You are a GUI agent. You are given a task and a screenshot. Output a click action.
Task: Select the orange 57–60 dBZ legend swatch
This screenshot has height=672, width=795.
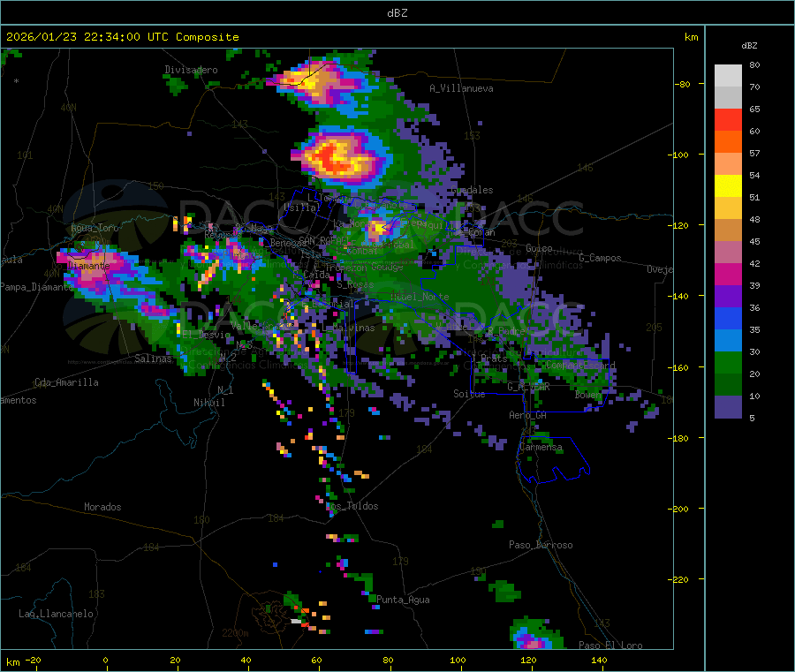click(728, 142)
